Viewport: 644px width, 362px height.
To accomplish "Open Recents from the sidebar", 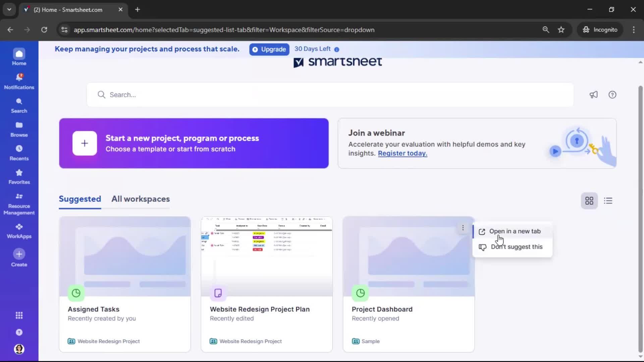I will pyautogui.click(x=19, y=153).
